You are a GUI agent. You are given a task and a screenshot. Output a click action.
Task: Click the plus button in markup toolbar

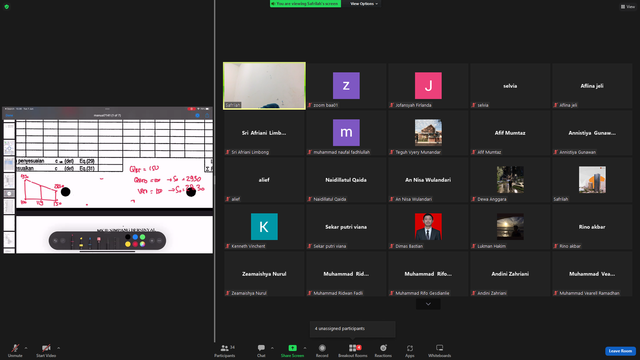pyautogui.click(x=152, y=241)
